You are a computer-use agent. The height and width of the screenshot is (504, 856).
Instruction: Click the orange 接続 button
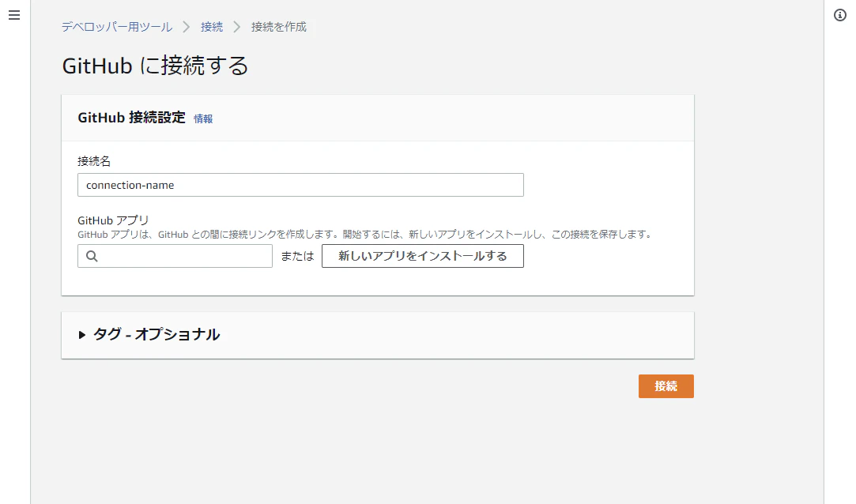tap(666, 386)
